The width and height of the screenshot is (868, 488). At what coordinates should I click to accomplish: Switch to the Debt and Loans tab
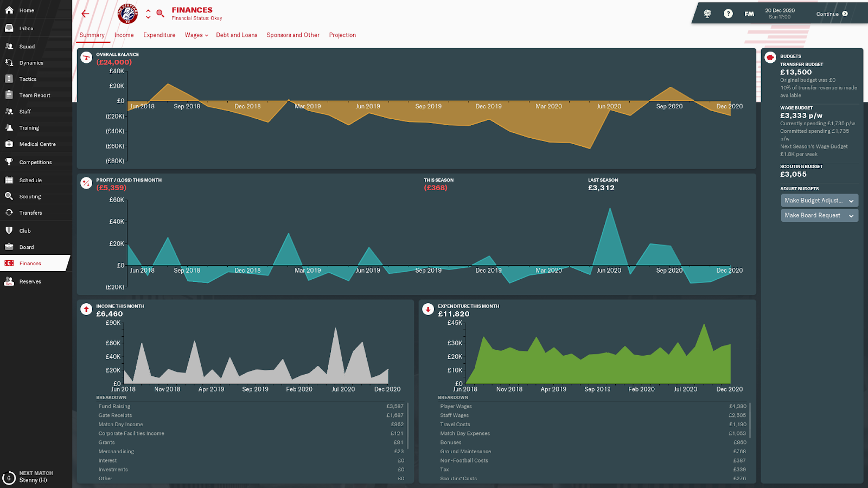tap(237, 35)
